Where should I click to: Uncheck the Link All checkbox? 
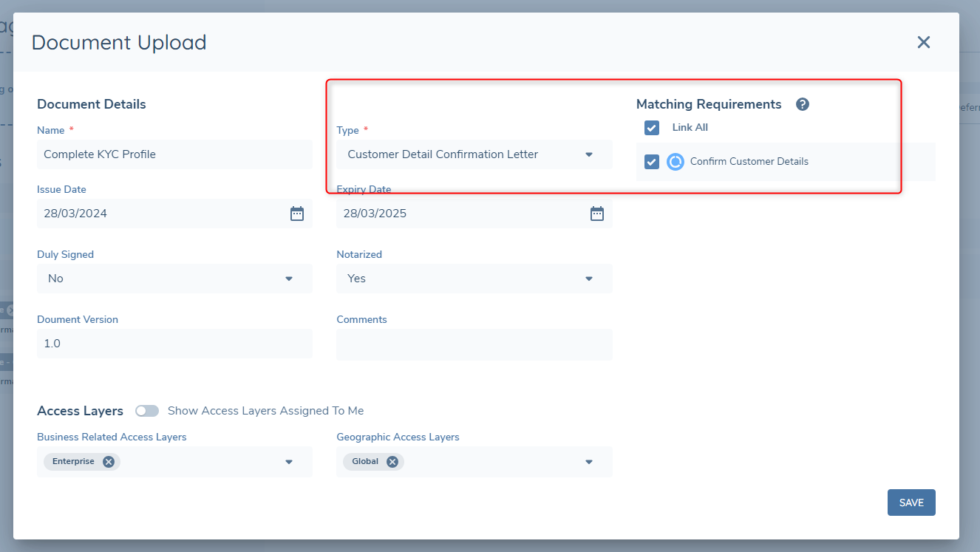(x=651, y=128)
